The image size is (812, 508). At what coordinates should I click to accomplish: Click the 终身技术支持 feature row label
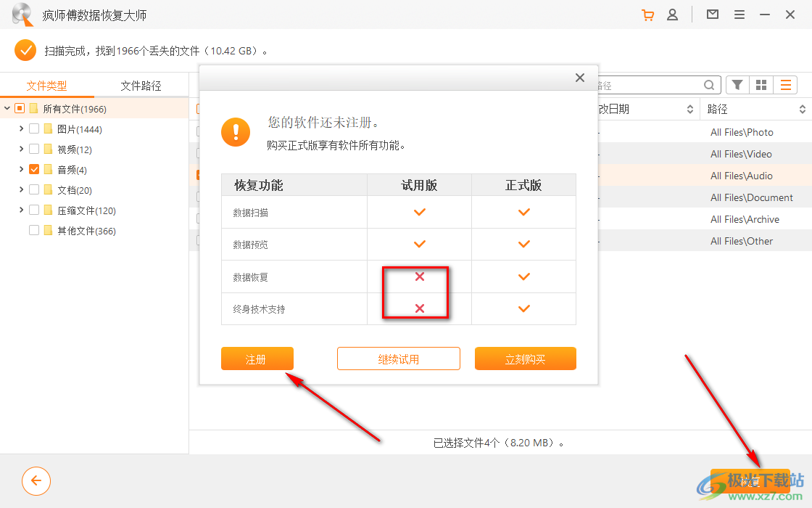tap(259, 309)
